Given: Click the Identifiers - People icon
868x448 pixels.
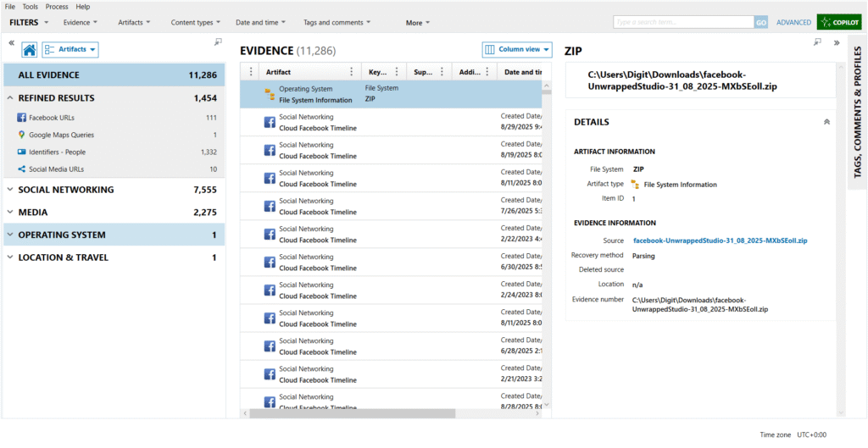Looking at the screenshot, I should pos(21,152).
